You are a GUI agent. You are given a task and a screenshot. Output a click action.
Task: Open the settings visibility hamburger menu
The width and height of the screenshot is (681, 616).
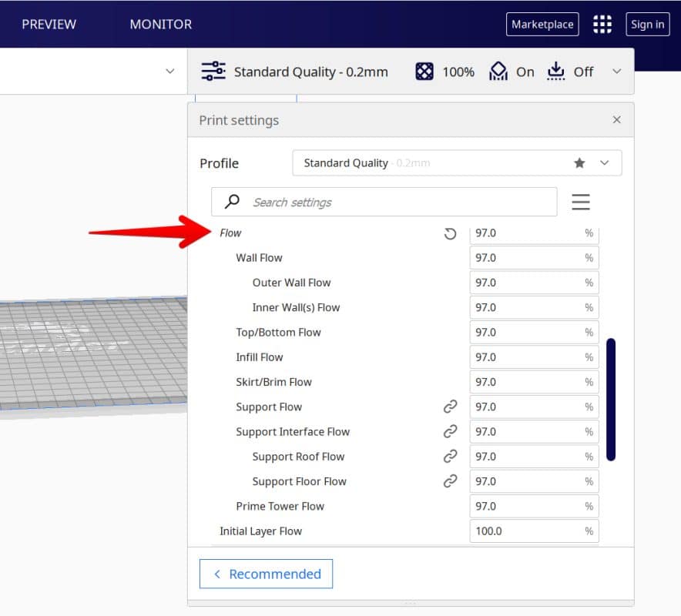click(581, 202)
